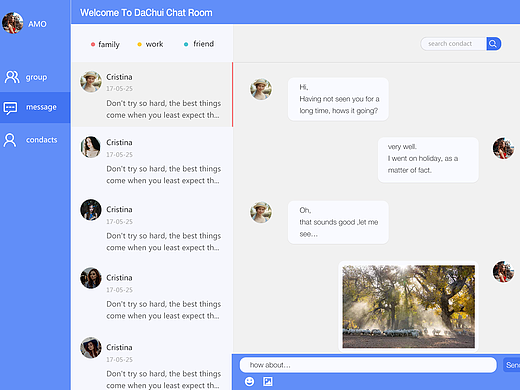This screenshot has height=390, width=520.
Task: Click the 'that sounds good' message bubble
Action: tap(338, 222)
